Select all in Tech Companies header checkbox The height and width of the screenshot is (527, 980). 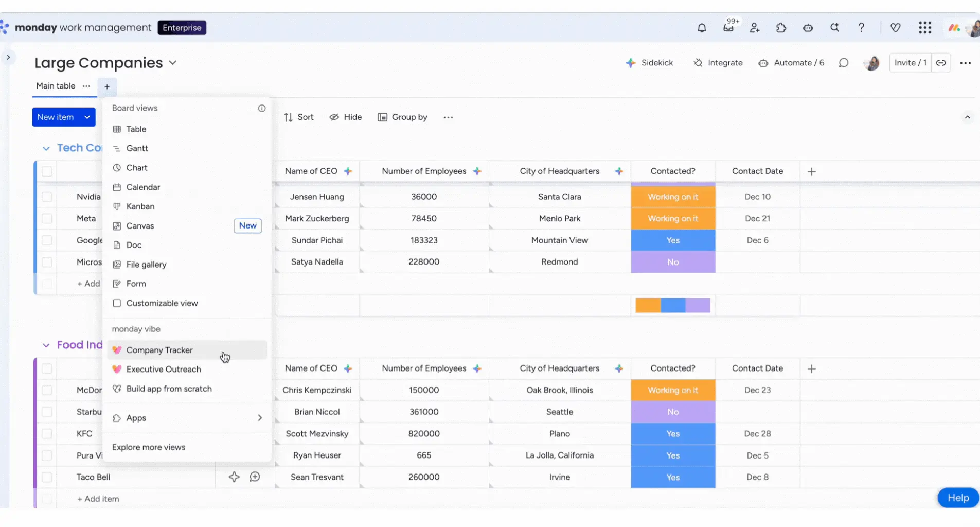pos(47,171)
